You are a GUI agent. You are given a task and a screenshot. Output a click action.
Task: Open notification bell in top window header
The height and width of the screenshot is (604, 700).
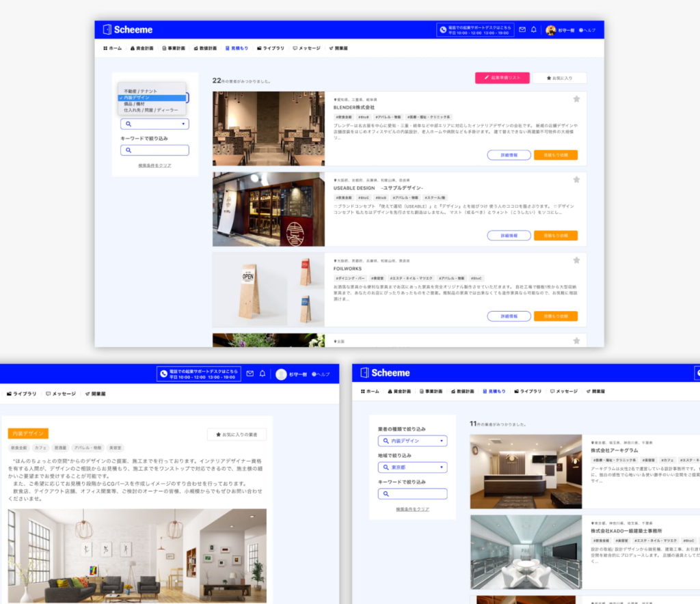(x=533, y=29)
